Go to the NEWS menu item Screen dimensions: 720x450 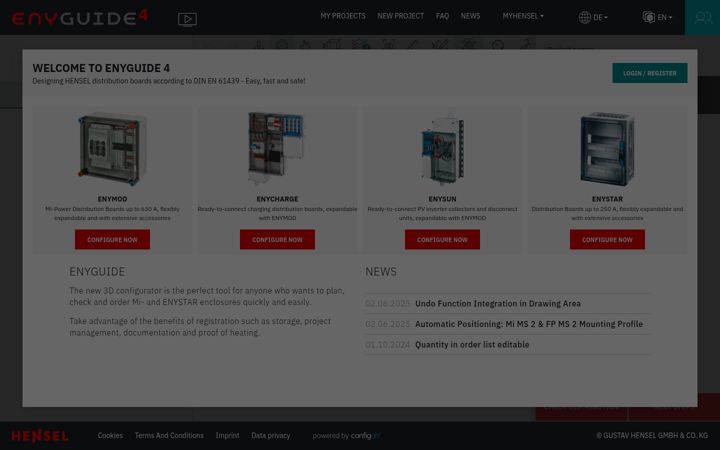pyautogui.click(x=470, y=16)
